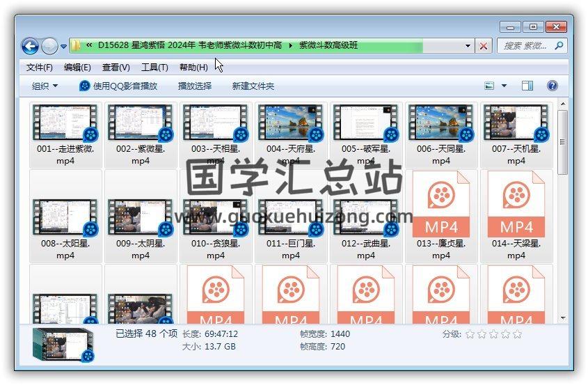Click the file name 013--廉贞星.mp4
Screen dimensions: 588x385
441,249
